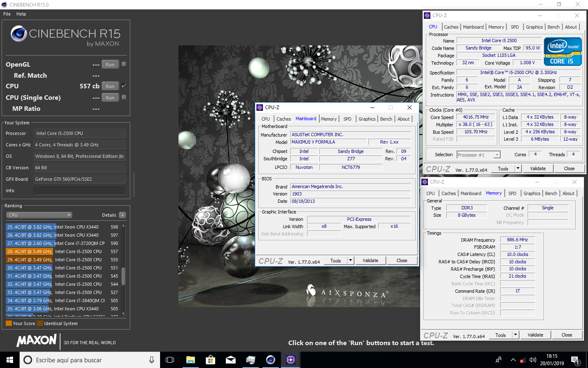Viewport: 588px width, 368px height.
Task: Open Task View from the taskbar
Action: point(170,360)
